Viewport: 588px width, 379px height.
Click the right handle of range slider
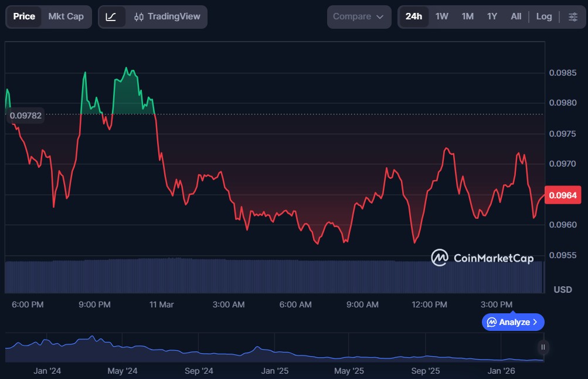(543, 347)
